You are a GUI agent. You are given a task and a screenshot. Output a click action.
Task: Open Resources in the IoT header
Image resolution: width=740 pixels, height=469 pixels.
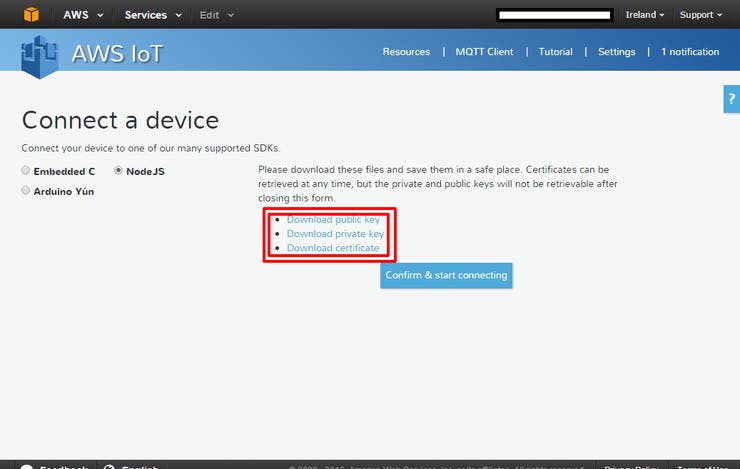click(406, 52)
